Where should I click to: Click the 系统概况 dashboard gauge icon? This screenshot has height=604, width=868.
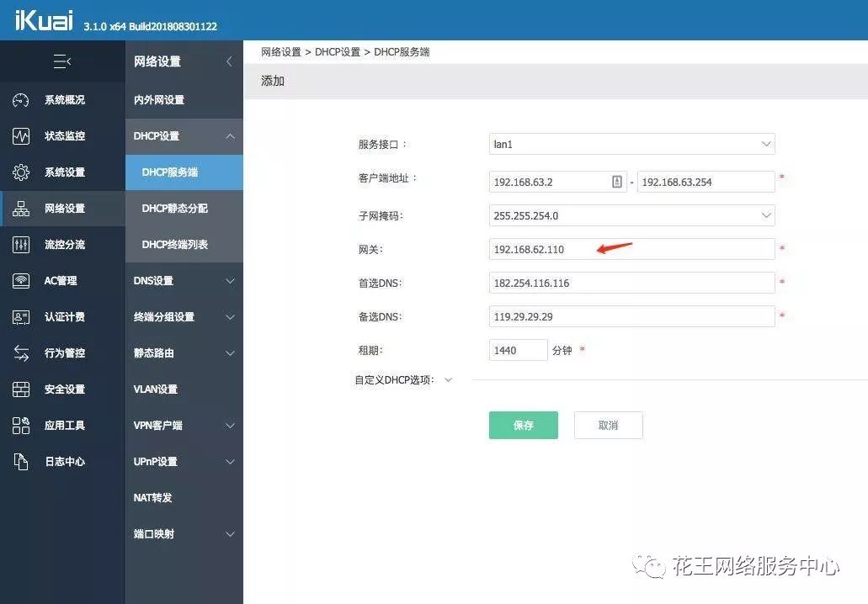[x=21, y=100]
